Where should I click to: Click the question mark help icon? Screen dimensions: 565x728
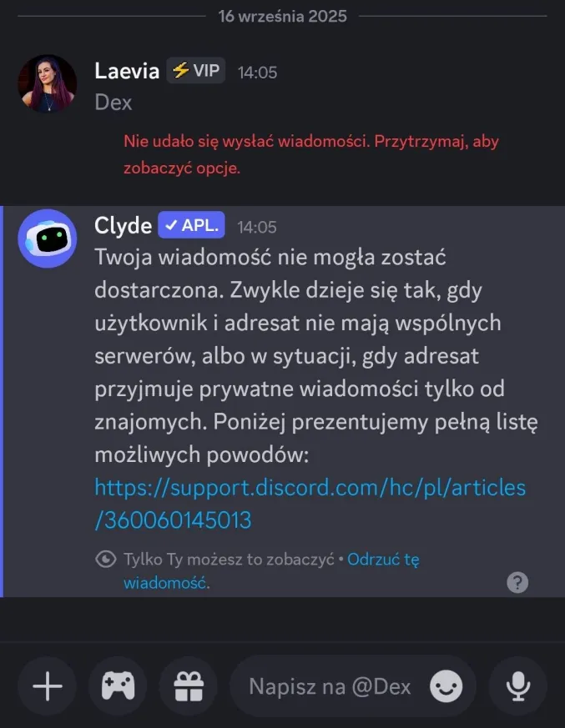517,582
